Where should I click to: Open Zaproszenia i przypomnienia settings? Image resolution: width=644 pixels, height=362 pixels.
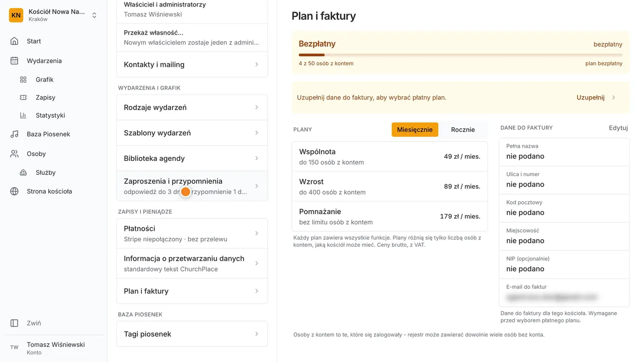pos(192,186)
